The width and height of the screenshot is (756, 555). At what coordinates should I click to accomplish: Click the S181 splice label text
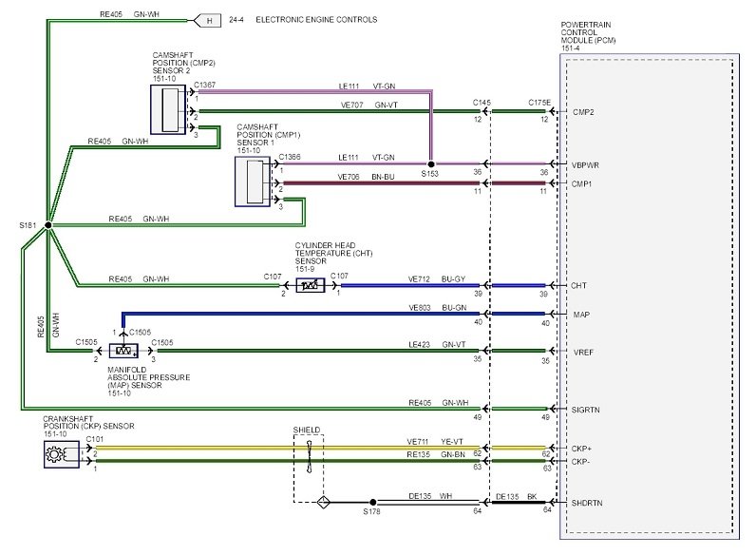tap(28, 225)
